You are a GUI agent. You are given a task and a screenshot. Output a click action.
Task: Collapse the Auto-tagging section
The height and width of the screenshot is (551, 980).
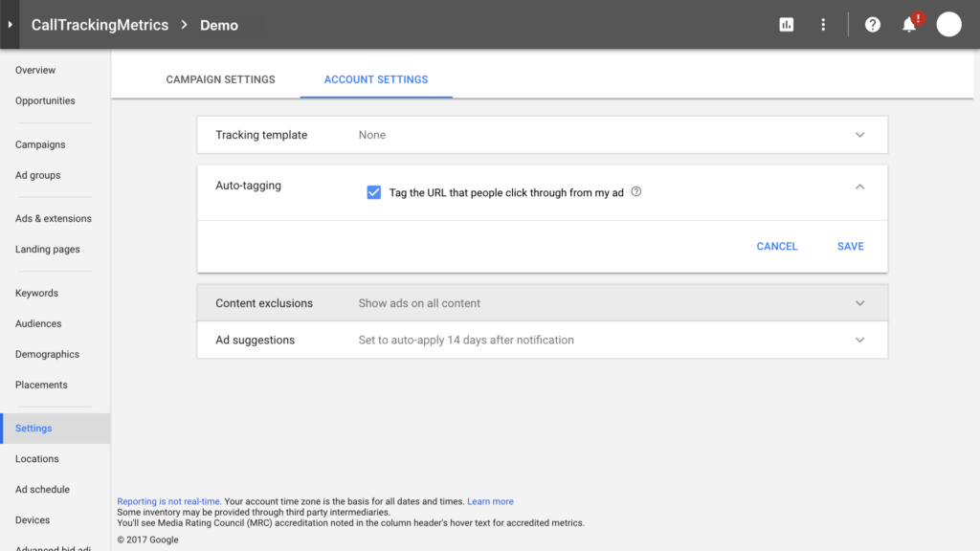point(859,187)
